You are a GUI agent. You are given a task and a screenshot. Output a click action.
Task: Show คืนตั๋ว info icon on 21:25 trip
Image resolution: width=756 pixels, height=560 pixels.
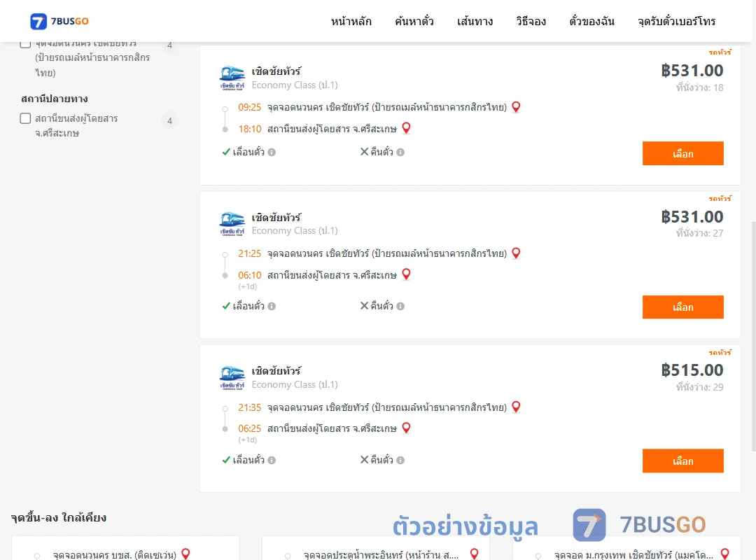point(400,307)
